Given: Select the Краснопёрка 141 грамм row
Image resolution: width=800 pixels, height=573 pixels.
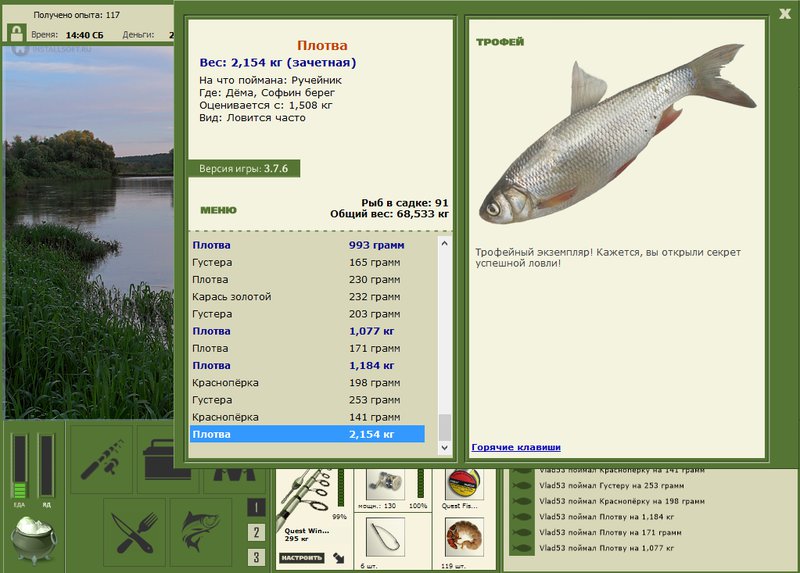Looking at the screenshot, I should coord(307,417).
